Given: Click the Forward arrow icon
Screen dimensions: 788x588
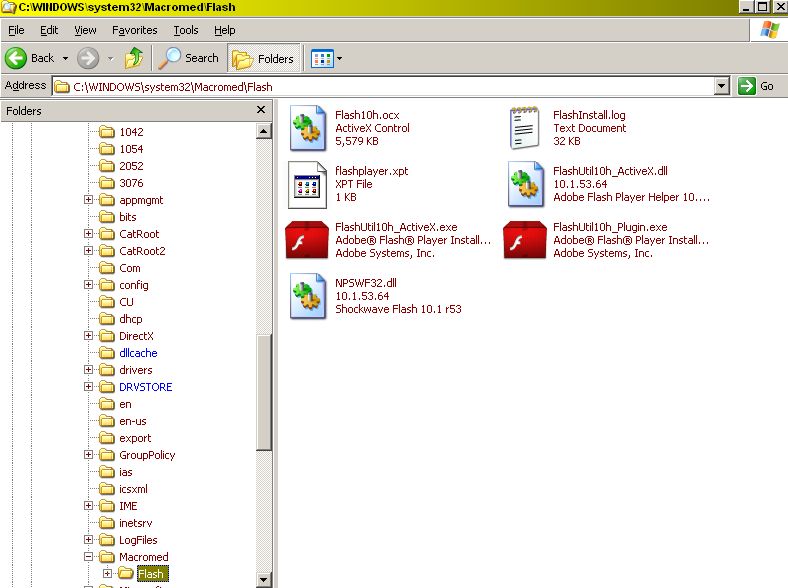Looking at the screenshot, I should (x=87, y=58).
